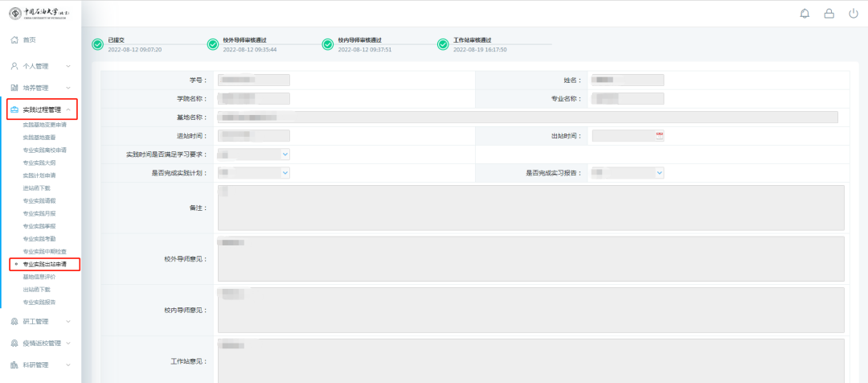
Task: Open the 是否完成实践计划 dropdown
Action: pyautogui.click(x=253, y=172)
